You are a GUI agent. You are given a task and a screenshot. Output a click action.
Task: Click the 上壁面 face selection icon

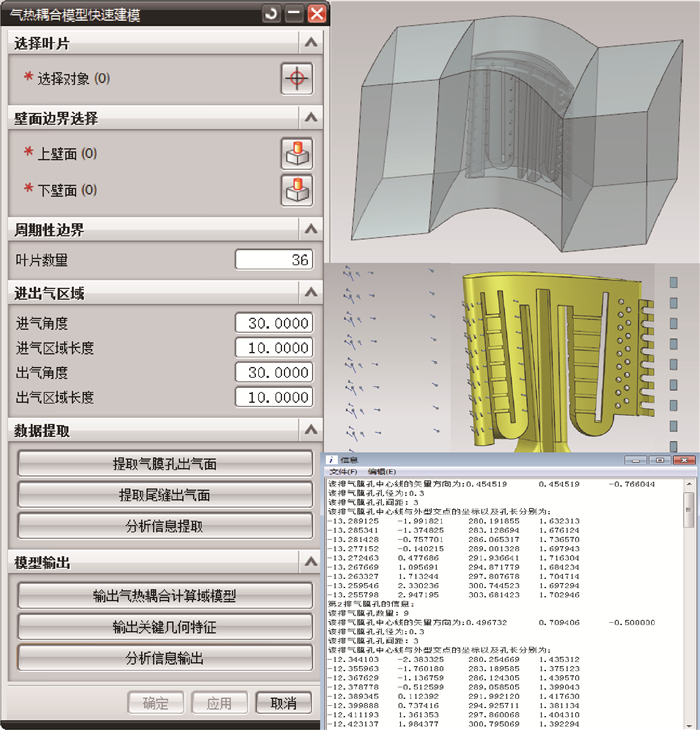point(297,153)
